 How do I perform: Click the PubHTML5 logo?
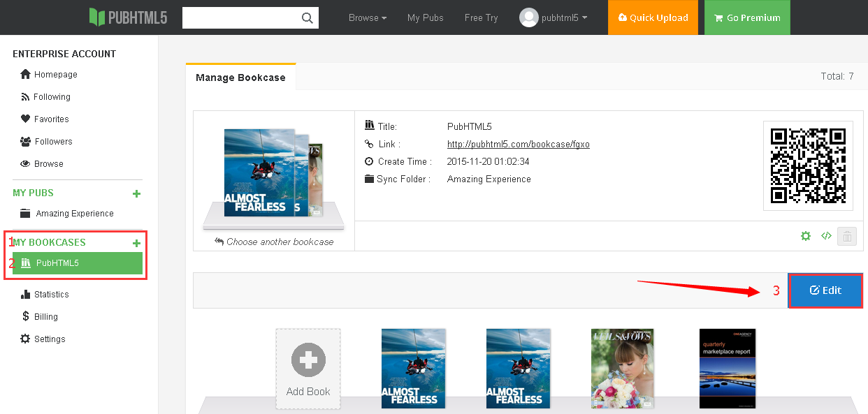[128, 17]
